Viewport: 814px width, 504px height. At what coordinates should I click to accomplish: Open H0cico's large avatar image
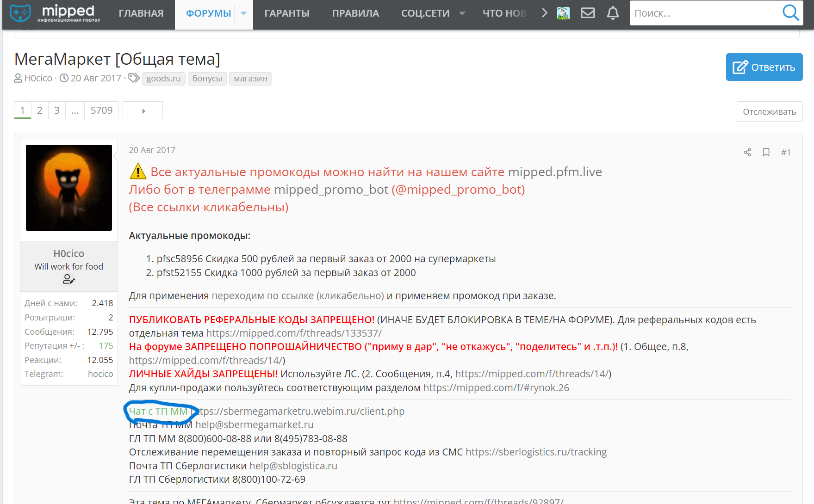click(69, 188)
